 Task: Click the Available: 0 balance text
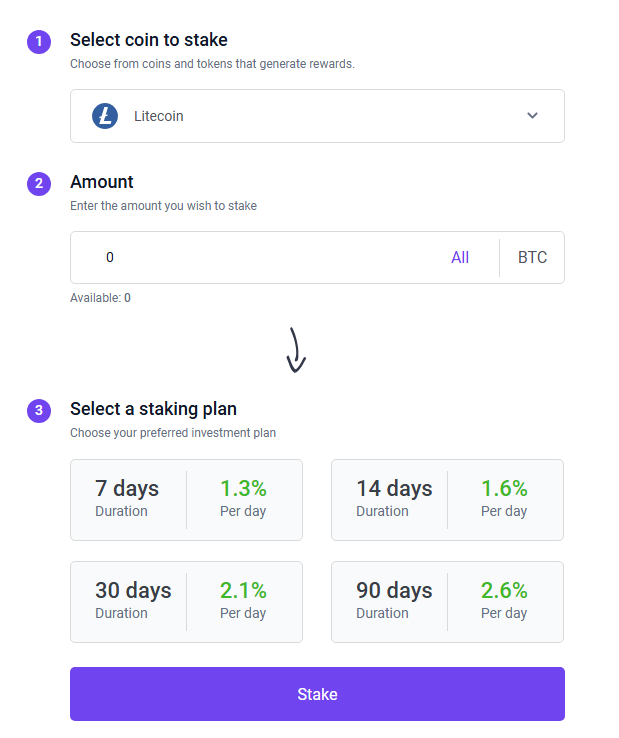click(100, 298)
